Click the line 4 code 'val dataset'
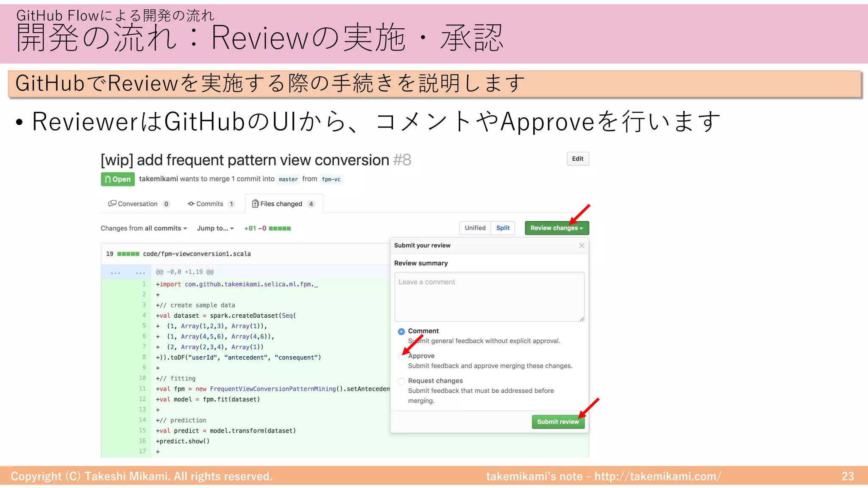This screenshot has height=488, width=868. point(179,316)
